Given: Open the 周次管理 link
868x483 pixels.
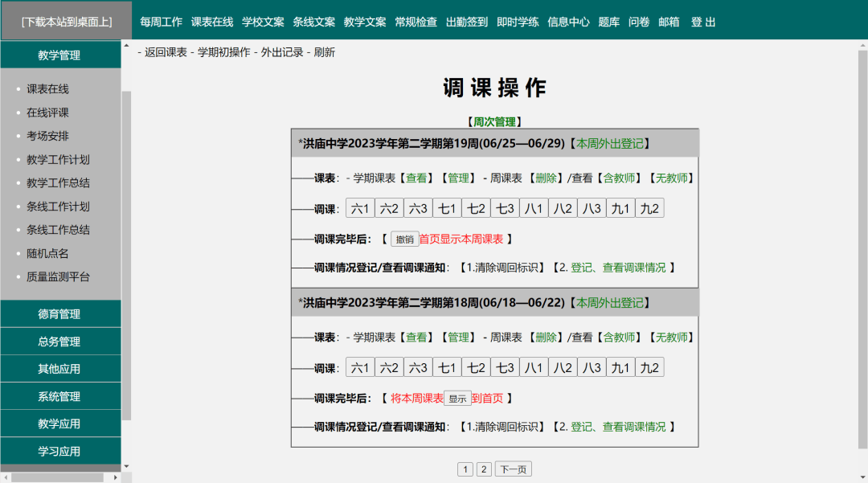Looking at the screenshot, I should click(x=494, y=122).
